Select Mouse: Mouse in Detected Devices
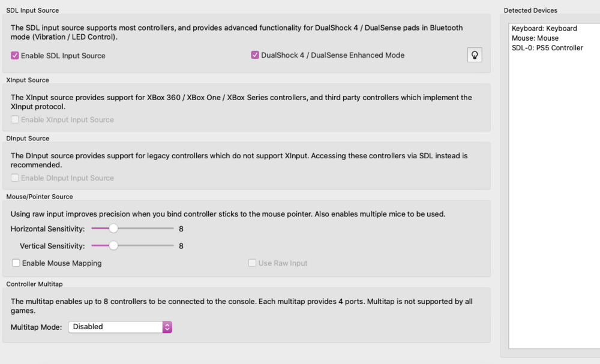 535,38
